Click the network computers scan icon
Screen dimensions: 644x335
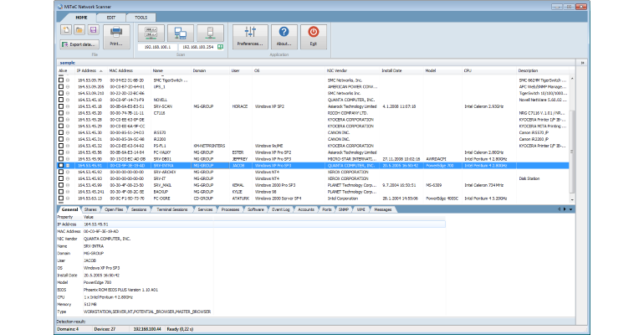tap(181, 33)
